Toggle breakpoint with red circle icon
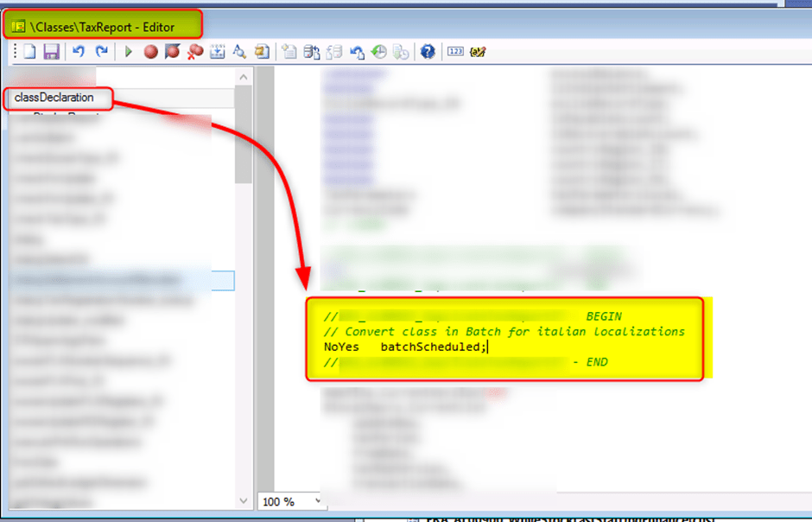Viewport: 812px width, 522px height. [x=150, y=52]
